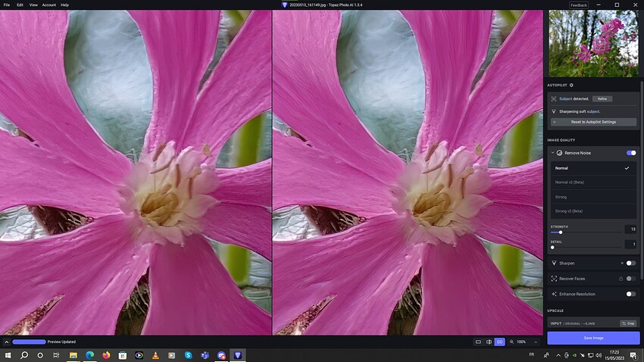Open Task View on taskbar
Viewport: 644px width, 362px height.
56,355
